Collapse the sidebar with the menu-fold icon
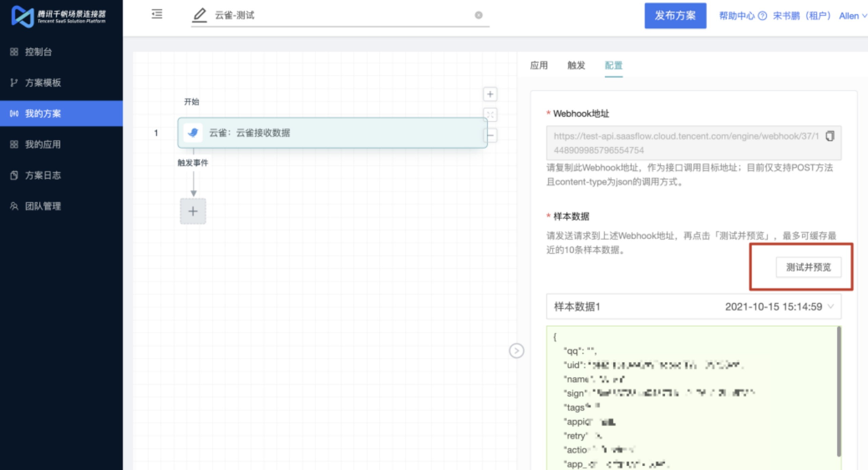This screenshot has height=470, width=868. (x=157, y=14)
